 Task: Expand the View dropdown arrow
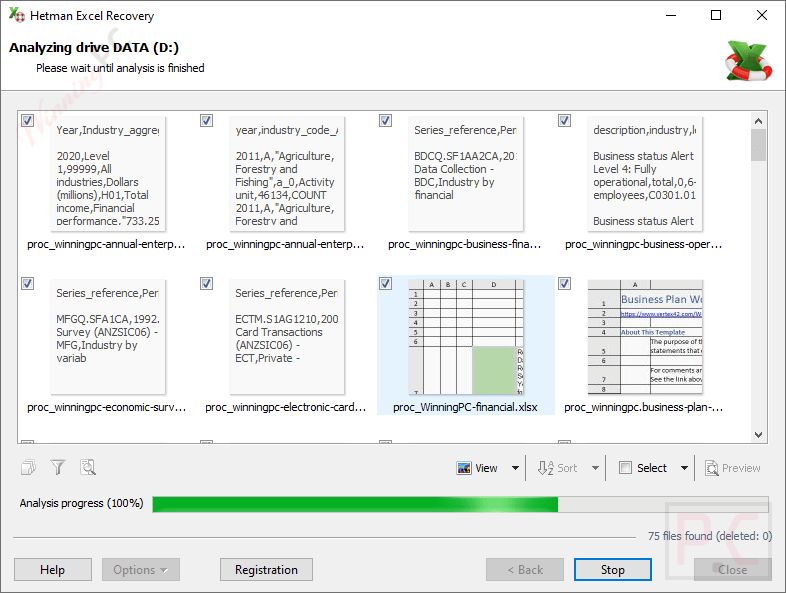click(x=515, y=468)
